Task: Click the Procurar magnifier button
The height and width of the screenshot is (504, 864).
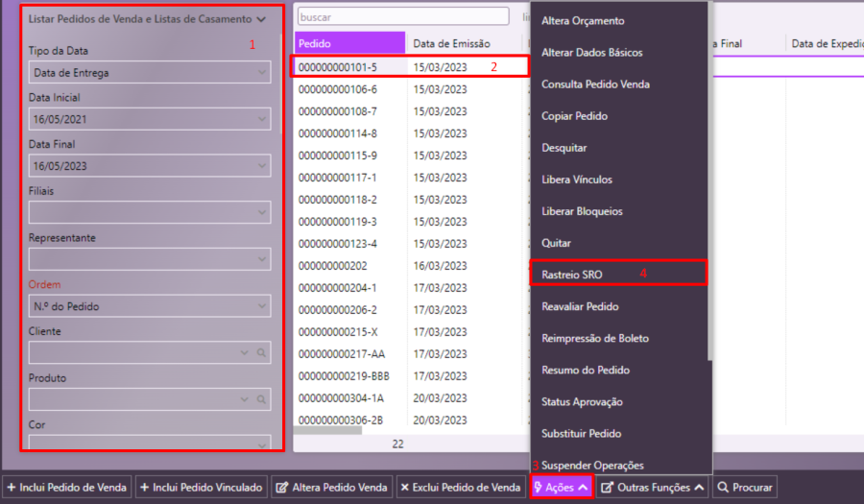Action: (745, 488)
